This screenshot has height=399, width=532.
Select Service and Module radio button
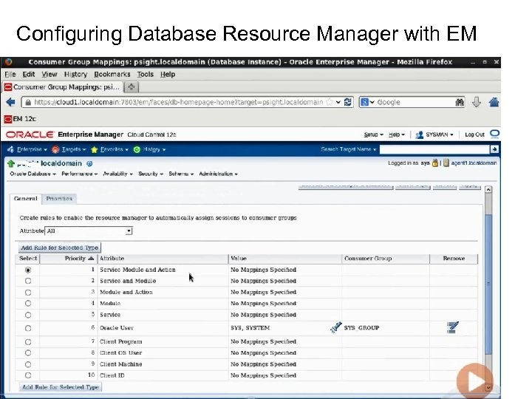pos(28,281)
